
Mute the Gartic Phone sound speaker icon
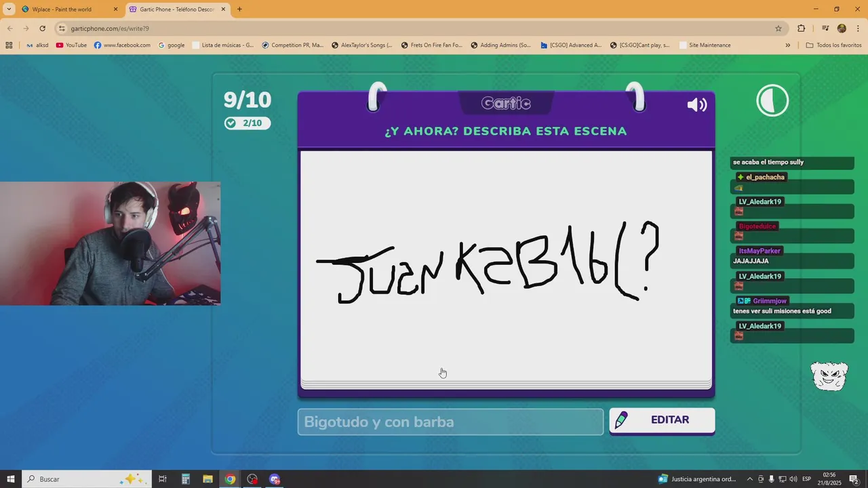pos(696,104)
